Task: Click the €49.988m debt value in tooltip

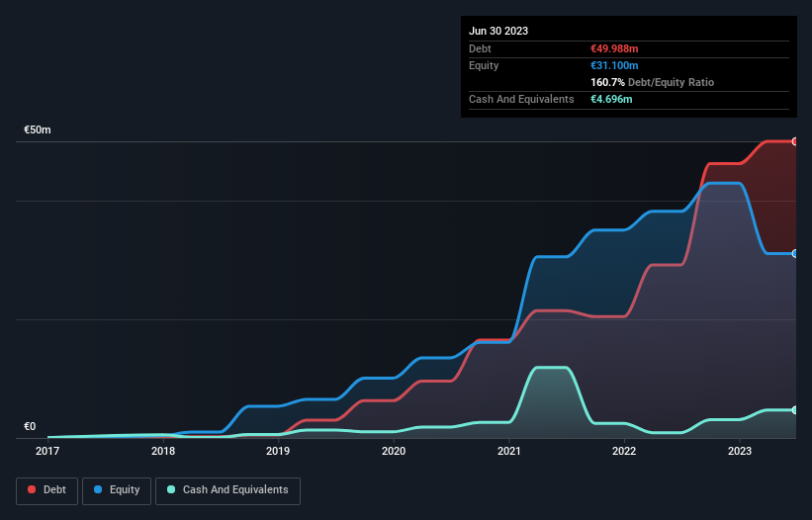Action: tap(614, 48)
